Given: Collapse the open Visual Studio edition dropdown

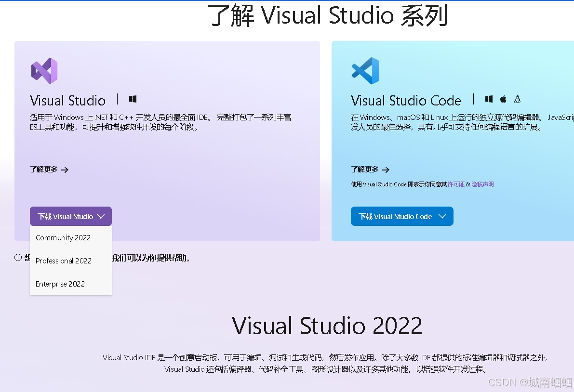Looking at the screenshot, I should click(101, 216).
